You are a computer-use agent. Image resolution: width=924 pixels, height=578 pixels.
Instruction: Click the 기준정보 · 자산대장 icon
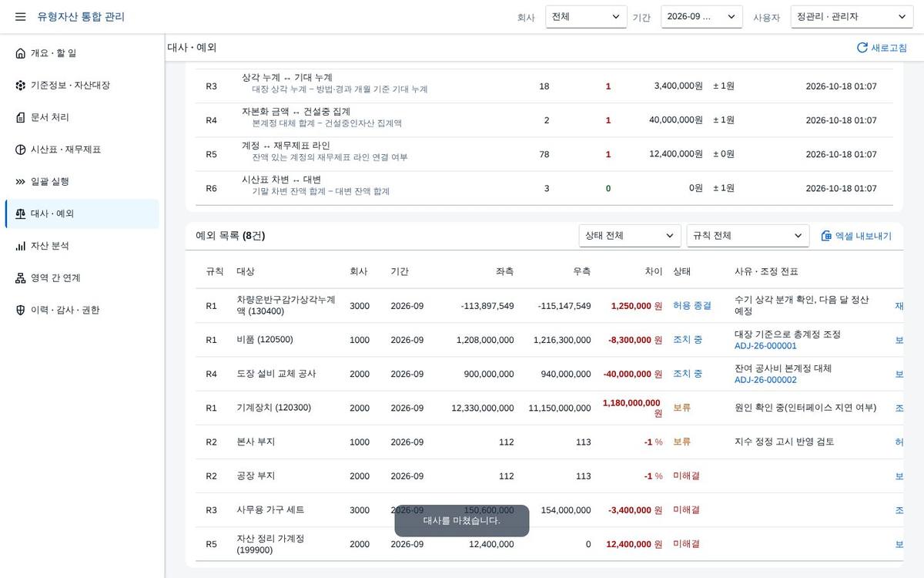tap(20, 86)
